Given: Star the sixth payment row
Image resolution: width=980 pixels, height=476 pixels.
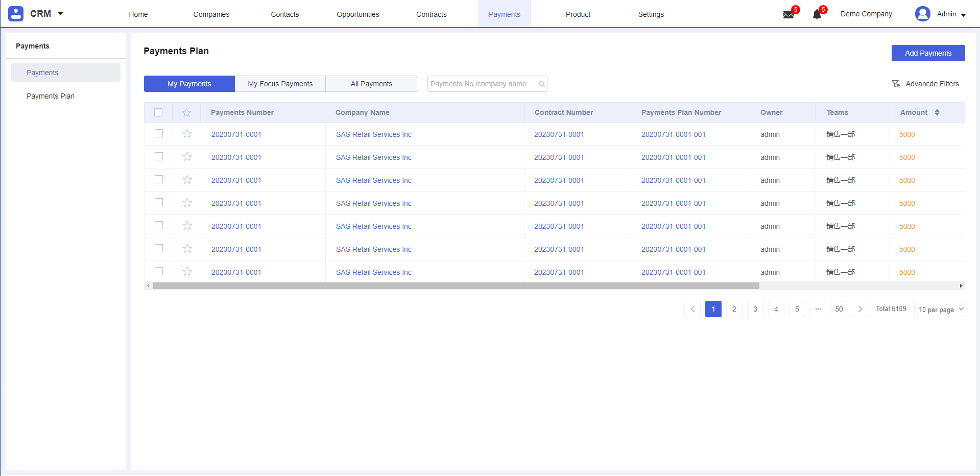Looking at the screenshot, I should [x=187, y=249].
